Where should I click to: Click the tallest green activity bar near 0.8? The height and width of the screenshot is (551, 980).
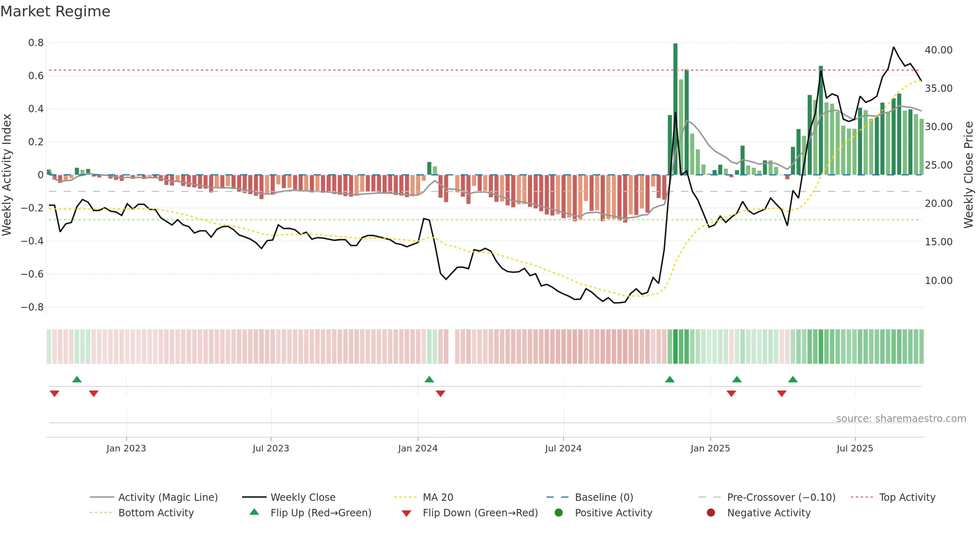[675, 109]
